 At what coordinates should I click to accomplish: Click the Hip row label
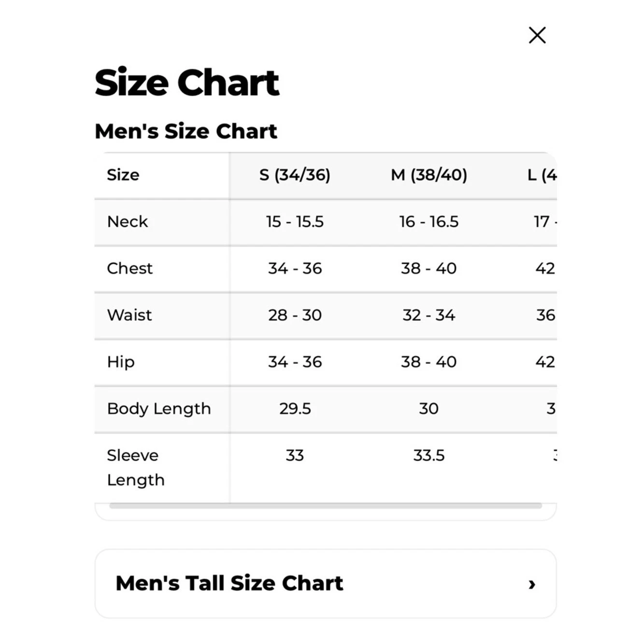[121, 362]
